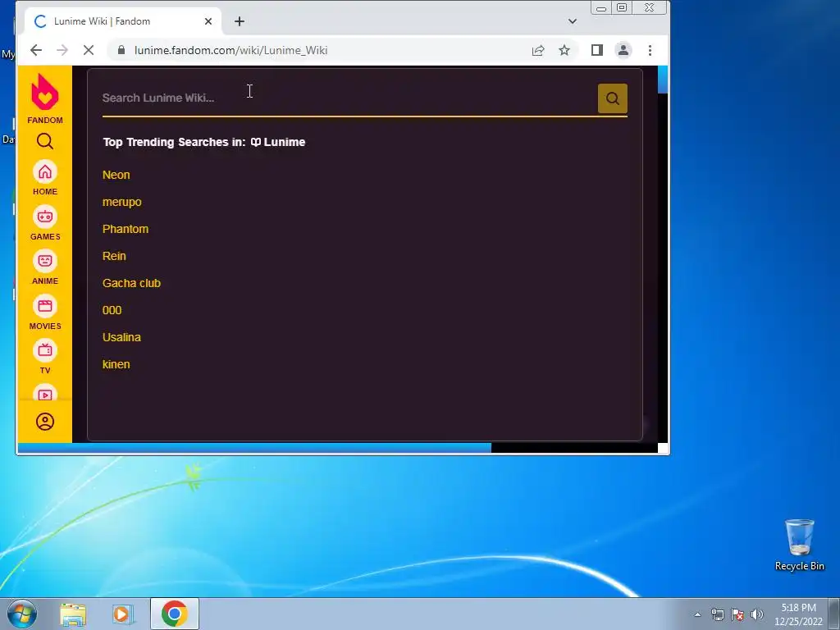The width and height of the screenshot is (840, 630).
Task: Open the volume speaker tray icon
Action: [x=756, y=614]
